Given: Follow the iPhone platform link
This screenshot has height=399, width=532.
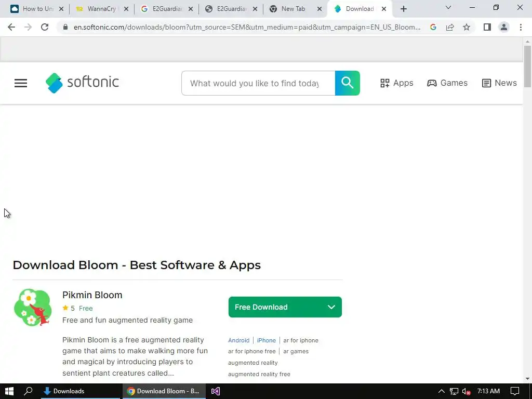Looking at the screenshot, I should click(267, 340).
